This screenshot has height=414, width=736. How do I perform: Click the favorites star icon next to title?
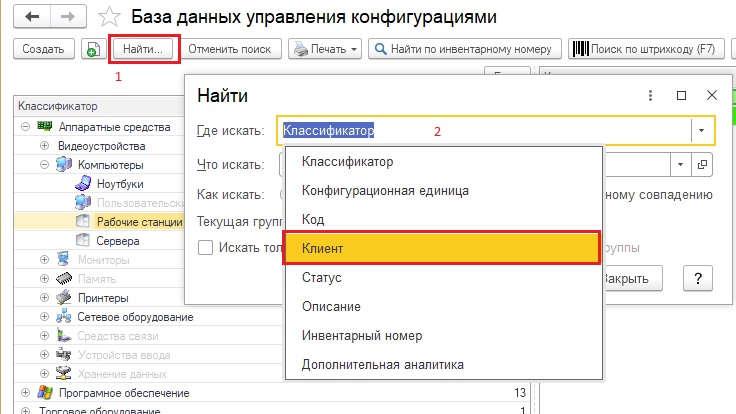point(115,18)
